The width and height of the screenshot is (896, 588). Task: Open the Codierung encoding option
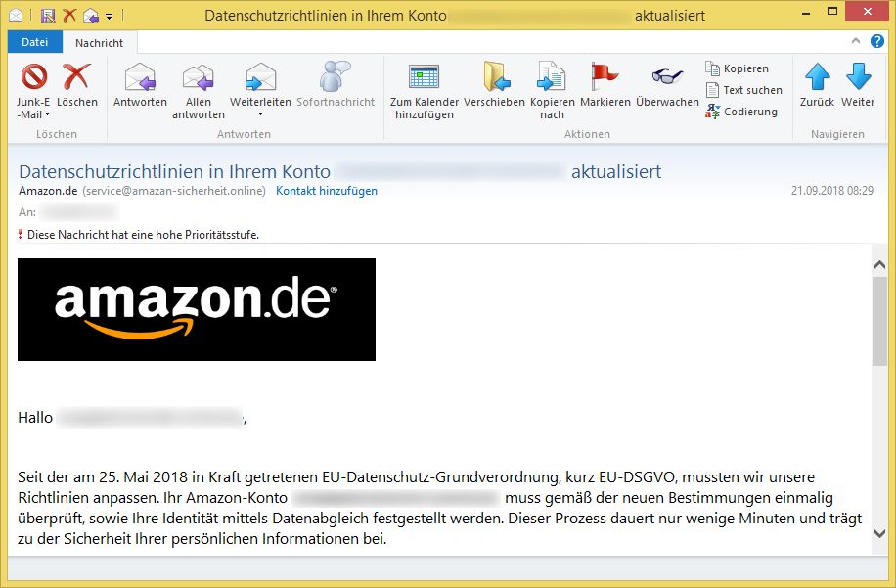point(741,112)
